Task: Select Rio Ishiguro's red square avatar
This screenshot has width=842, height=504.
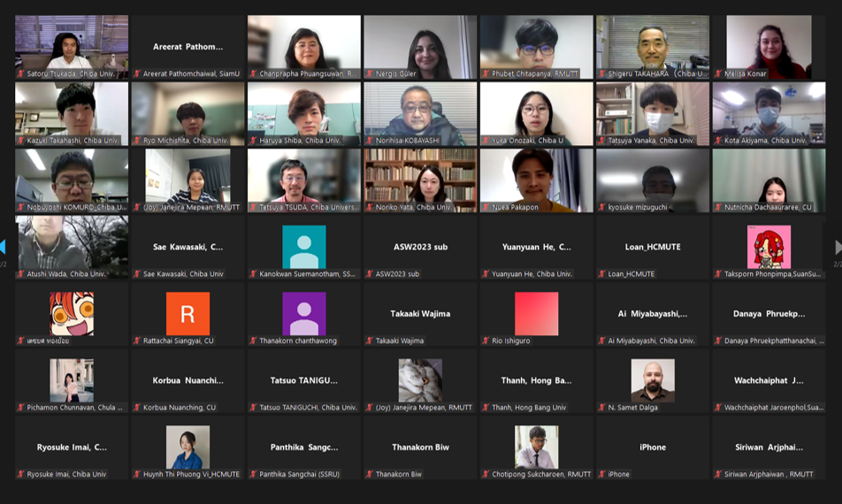Action: click(x=536, y=313)
